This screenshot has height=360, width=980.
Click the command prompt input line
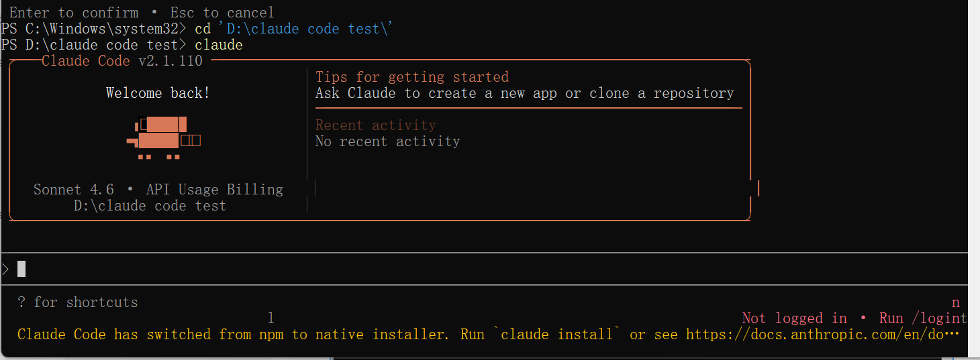click(x=484, y=269)
